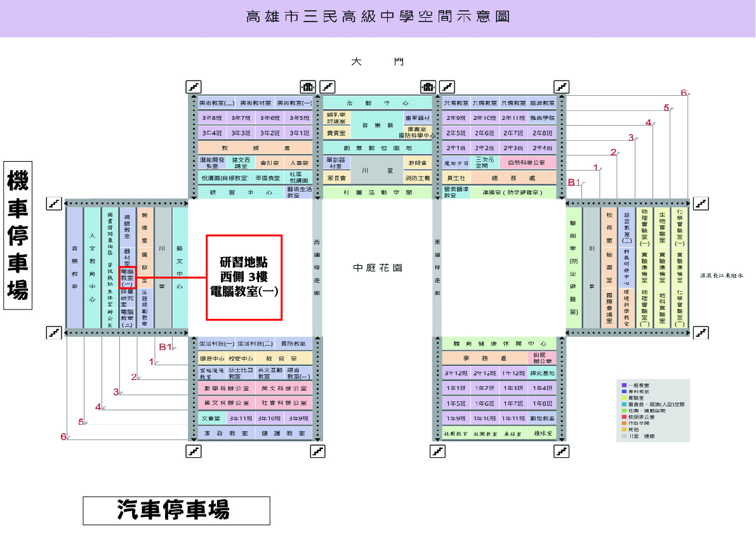756x534 pixels.
Task: Select the 3年1班 classroom
Action: pyautogui.click(x=298, y=133)
